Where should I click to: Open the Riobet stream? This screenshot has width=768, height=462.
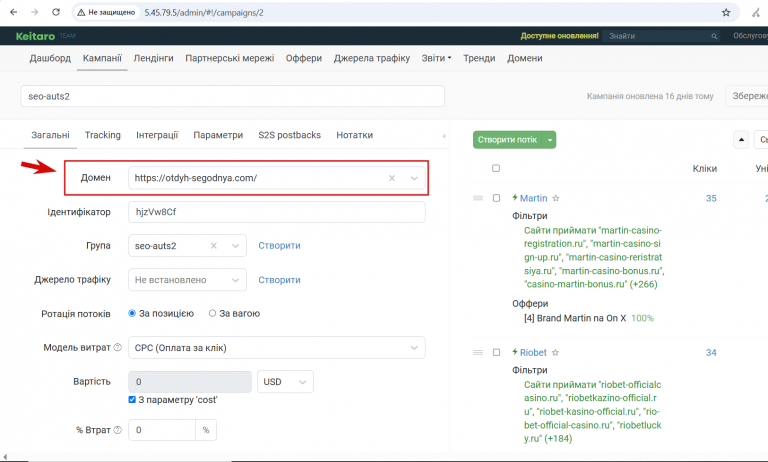click(x=533, y=353)
